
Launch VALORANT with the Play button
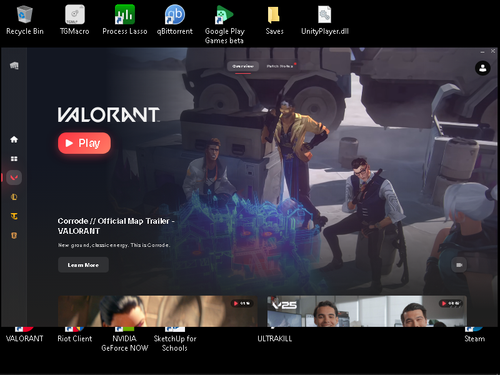[84, 143]
